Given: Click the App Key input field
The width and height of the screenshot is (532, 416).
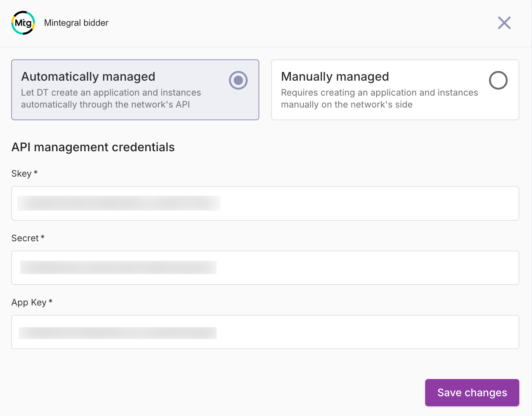Looking at the screenshot, I should [x=265, y=332].
